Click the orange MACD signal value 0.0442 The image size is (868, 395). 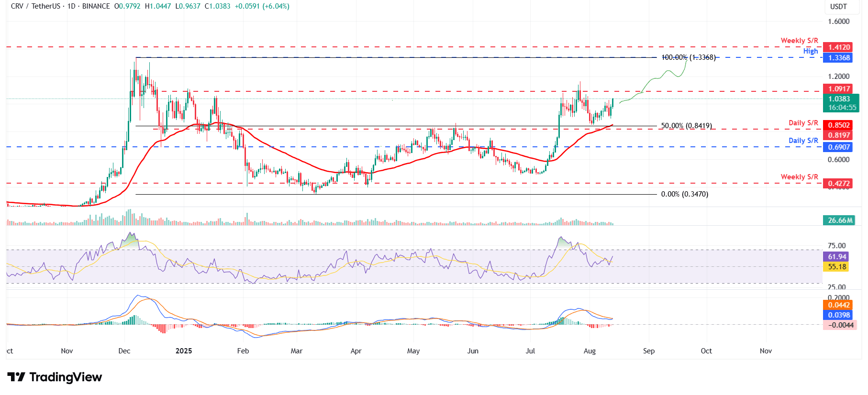(839, 305)
